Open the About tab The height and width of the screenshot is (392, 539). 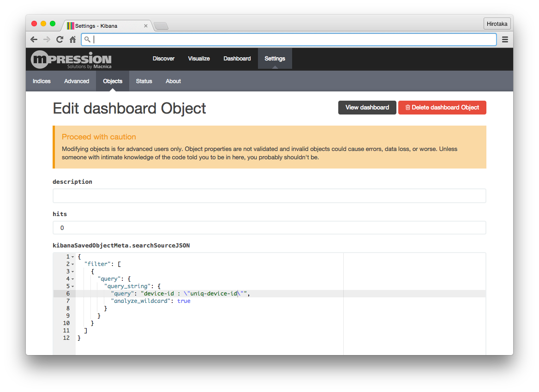coord(173,81)
